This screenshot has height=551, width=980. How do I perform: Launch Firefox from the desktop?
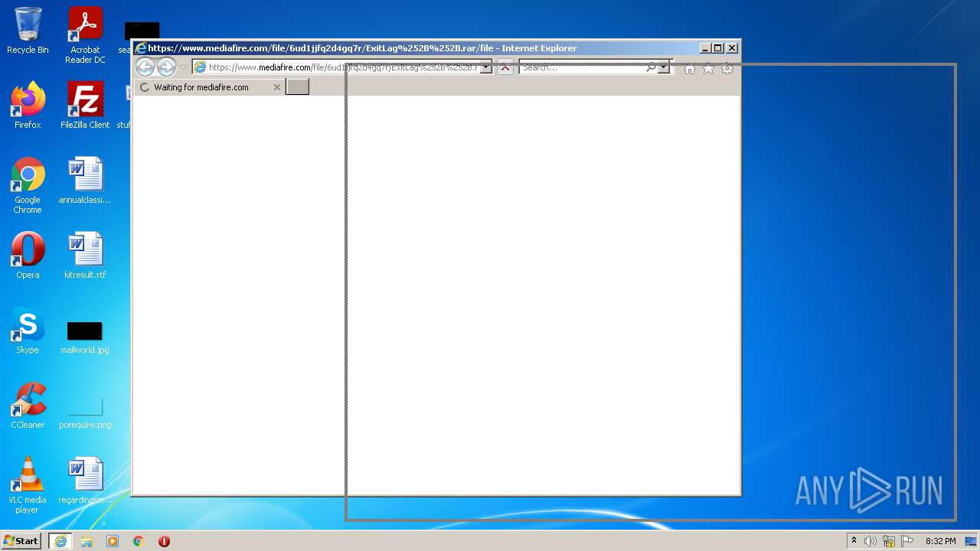[28, 105]
